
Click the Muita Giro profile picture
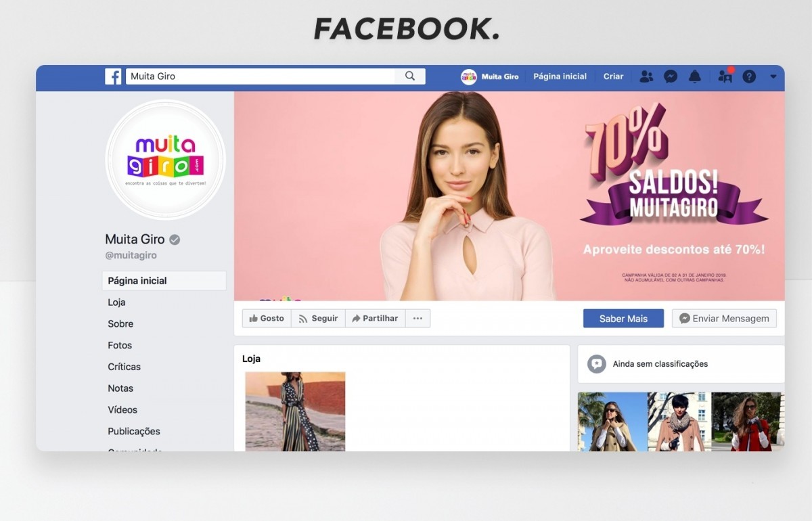(165, 160)
